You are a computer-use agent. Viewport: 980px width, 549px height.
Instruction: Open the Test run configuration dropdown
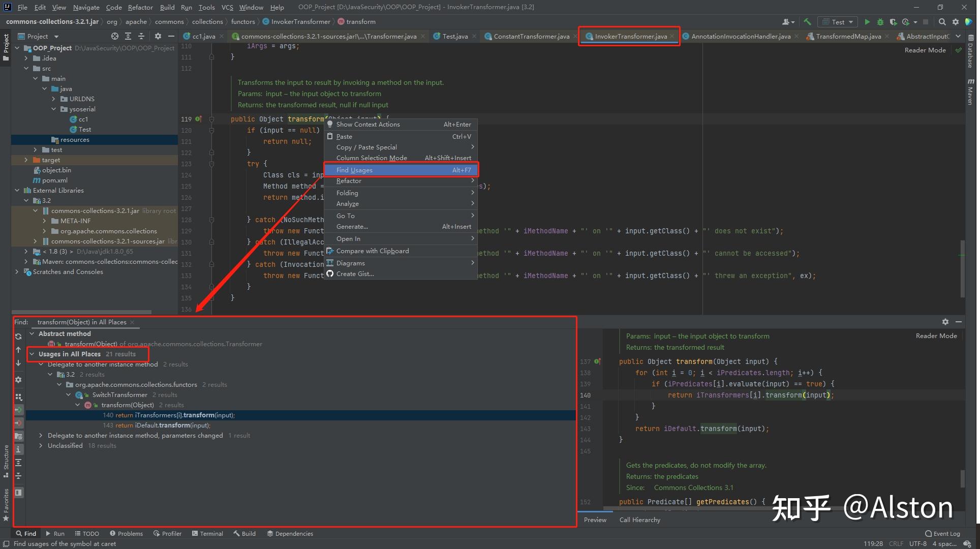click(x=837, y=22)
